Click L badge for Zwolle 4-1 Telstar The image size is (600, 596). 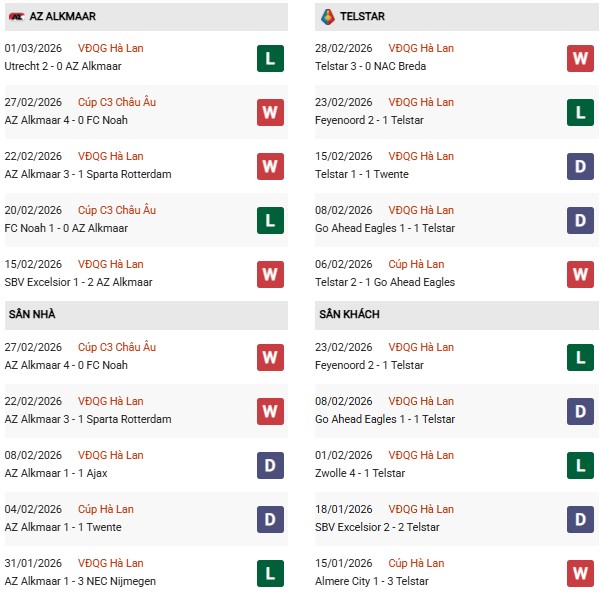581,465
